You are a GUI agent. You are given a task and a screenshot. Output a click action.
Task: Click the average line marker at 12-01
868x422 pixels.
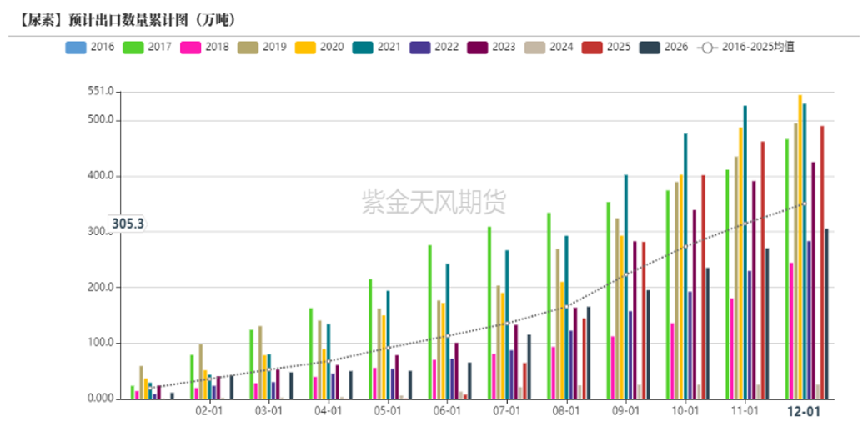point(805,203)
